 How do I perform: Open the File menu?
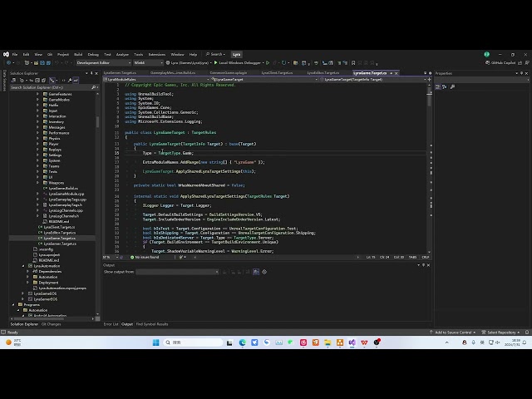point(15,54)
